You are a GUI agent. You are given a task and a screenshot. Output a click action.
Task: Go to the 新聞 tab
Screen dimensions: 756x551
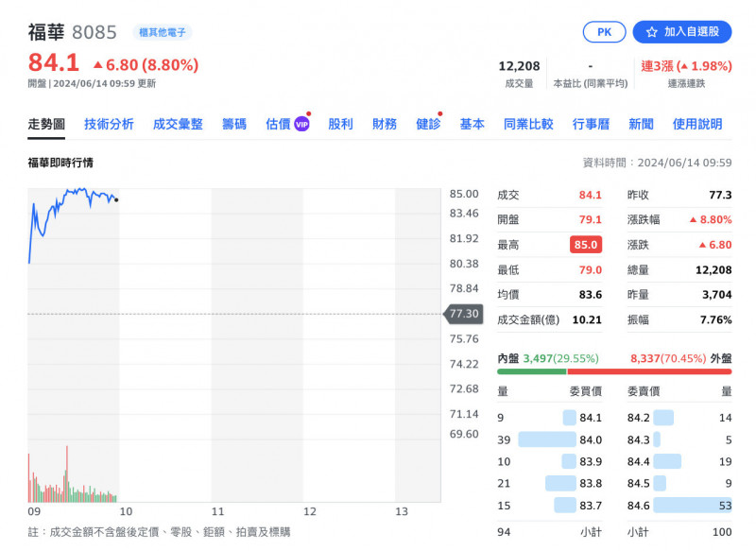click(x=642, y=125)
